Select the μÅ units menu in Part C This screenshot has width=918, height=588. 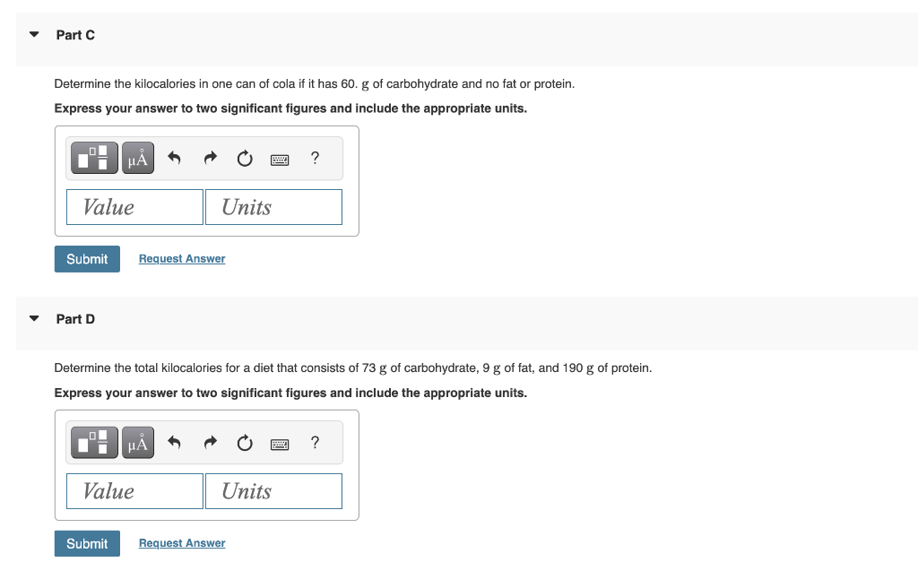point(136,158)
